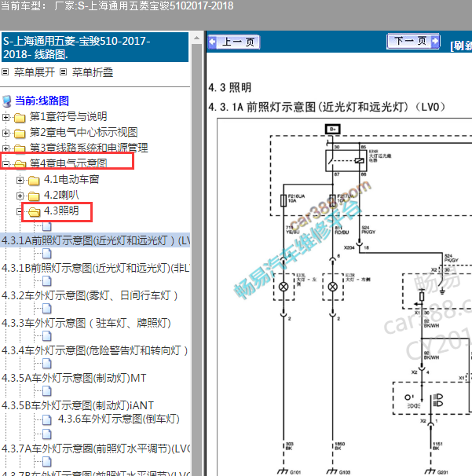Expand the 第1章符号与说明 tree node

click(x=5, y=118)
